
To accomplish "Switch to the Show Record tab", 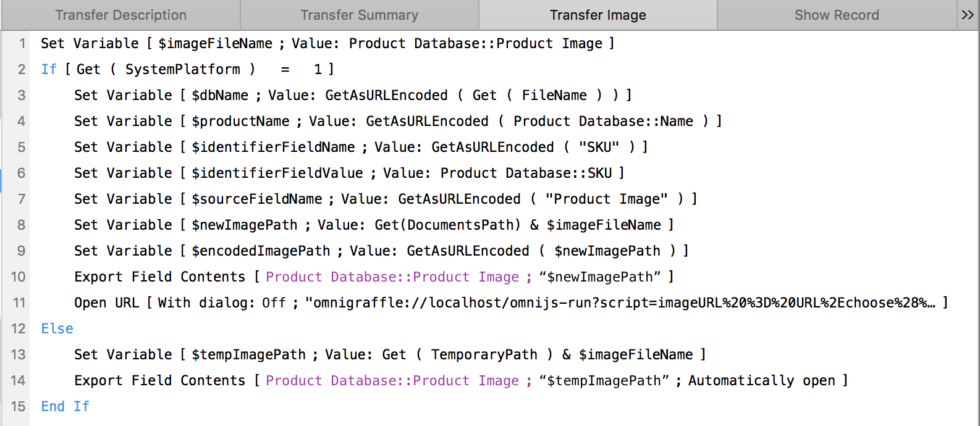I will pos(836,15).
